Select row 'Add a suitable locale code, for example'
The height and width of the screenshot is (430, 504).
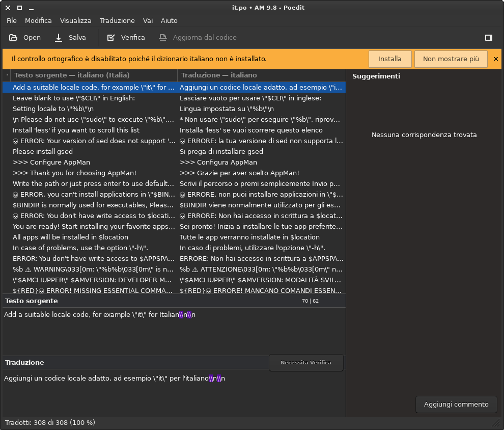pos(174,88)
